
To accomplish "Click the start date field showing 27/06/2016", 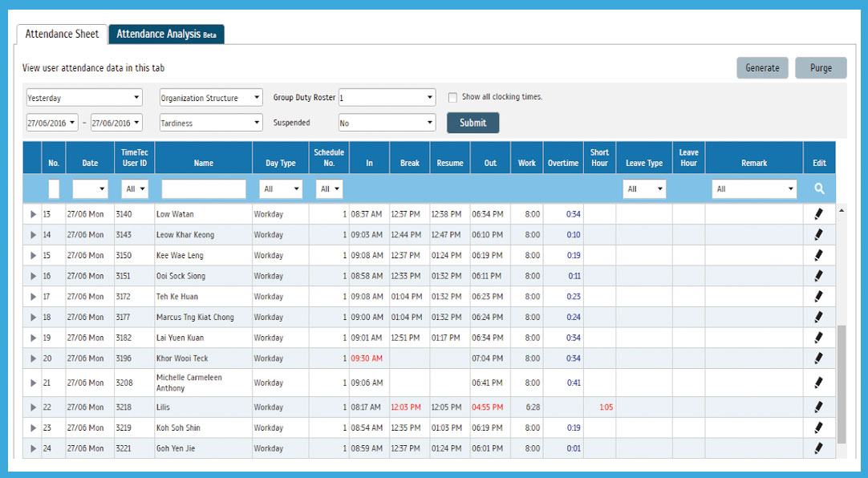I will tap(51, 123).
